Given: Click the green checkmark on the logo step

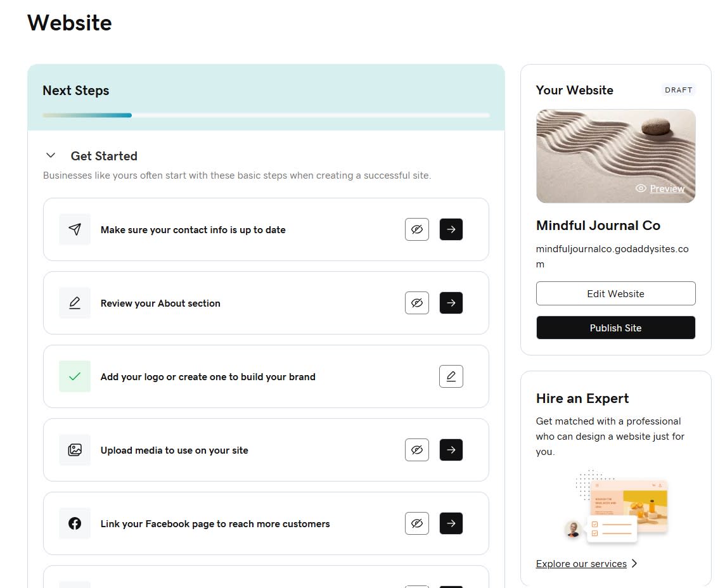Looking at the screenshot, I should click(x=75, y=376).
